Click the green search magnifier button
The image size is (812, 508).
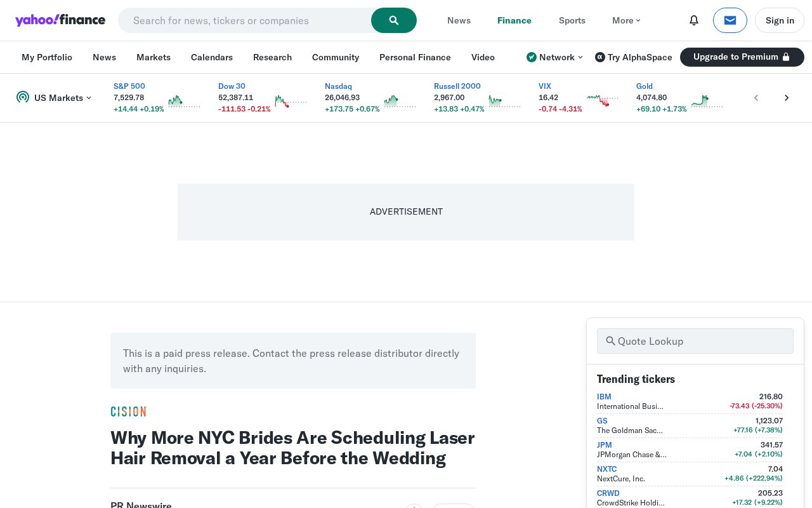coord(394,20)
